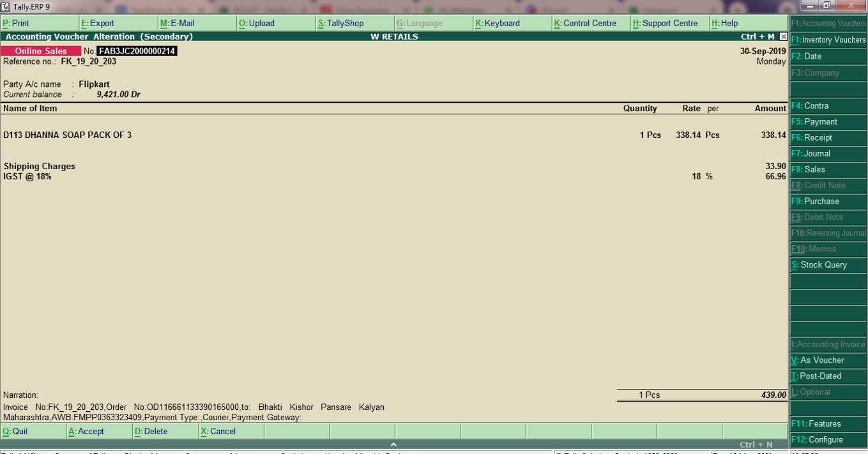Click the Online Sales voucher type label
This screenshot has height=454, width=868.
tap(41, 51)
